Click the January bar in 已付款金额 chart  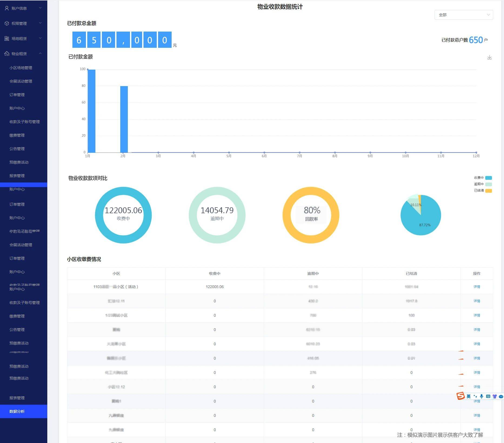pyautogui.click(x=91, y=111)
